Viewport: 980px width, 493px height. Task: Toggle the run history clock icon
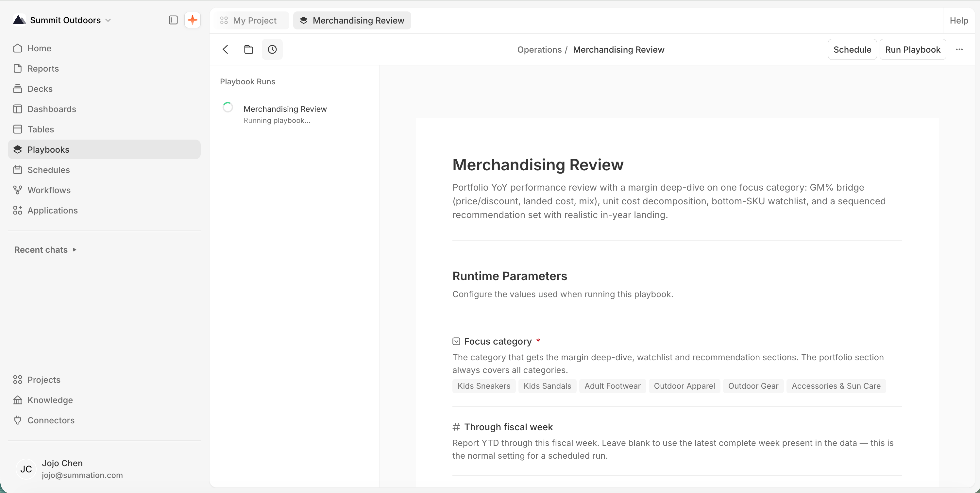[x=272, y=49]
